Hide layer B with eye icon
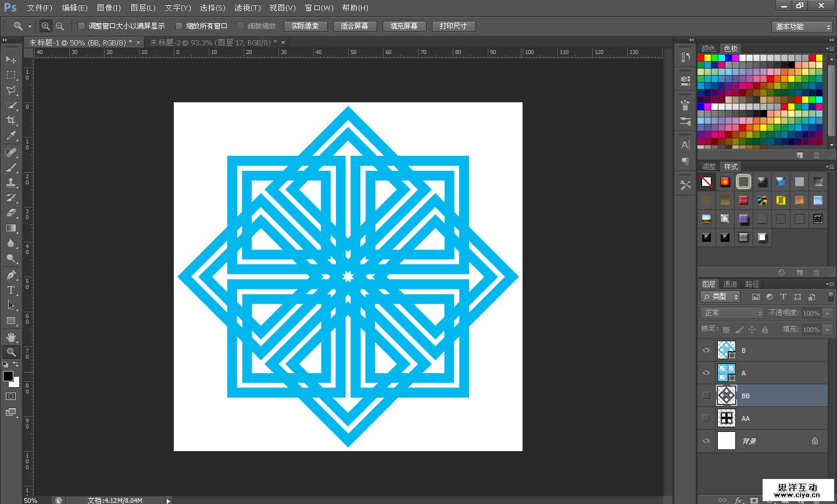The height and width of the screenshot is (504, 837). [706, 350]
